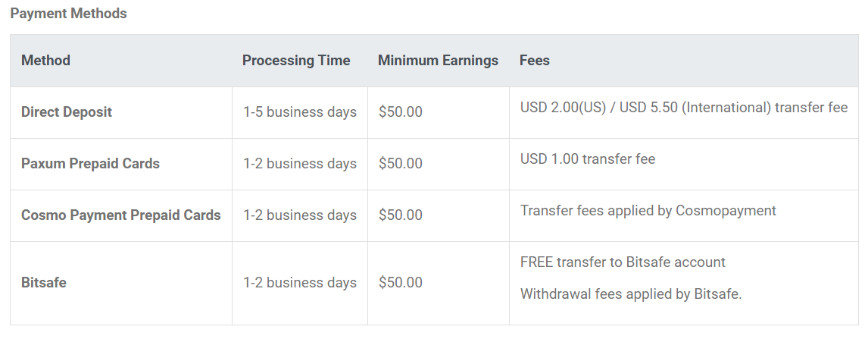Click the Processing Time column header
The width and height of the screenshot is (868, 339).
coord(296,61)
